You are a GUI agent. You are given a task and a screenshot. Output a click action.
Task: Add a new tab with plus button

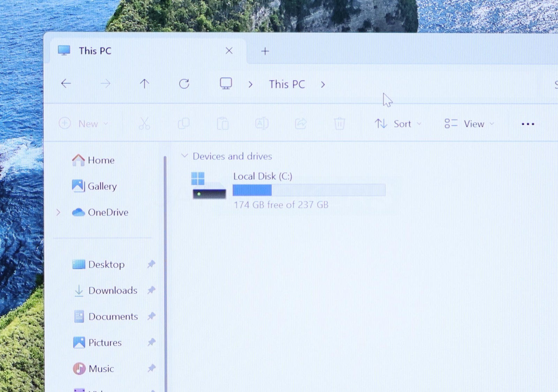coord(265,51)
